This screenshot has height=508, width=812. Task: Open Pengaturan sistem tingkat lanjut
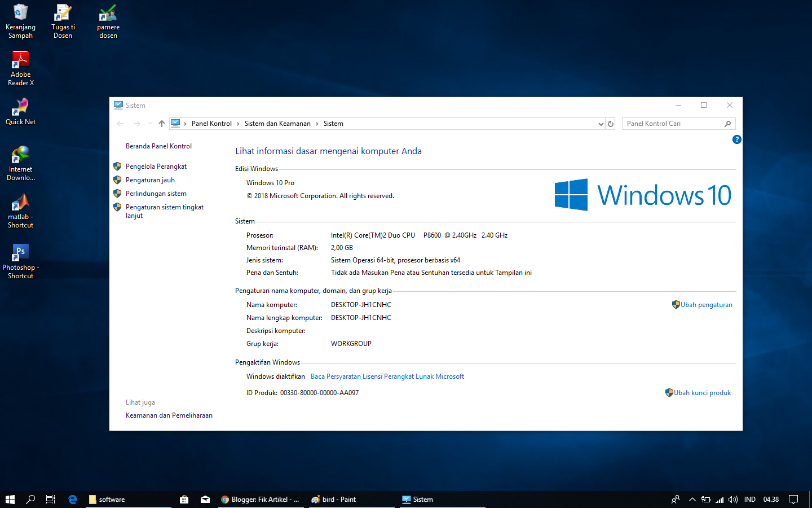165,211
